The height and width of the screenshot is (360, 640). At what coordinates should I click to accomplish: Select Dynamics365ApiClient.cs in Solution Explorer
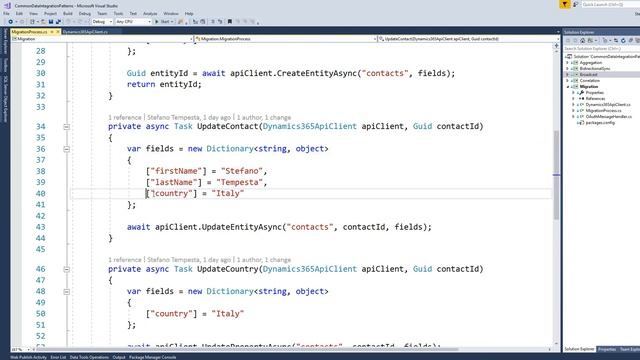(608, 104)
